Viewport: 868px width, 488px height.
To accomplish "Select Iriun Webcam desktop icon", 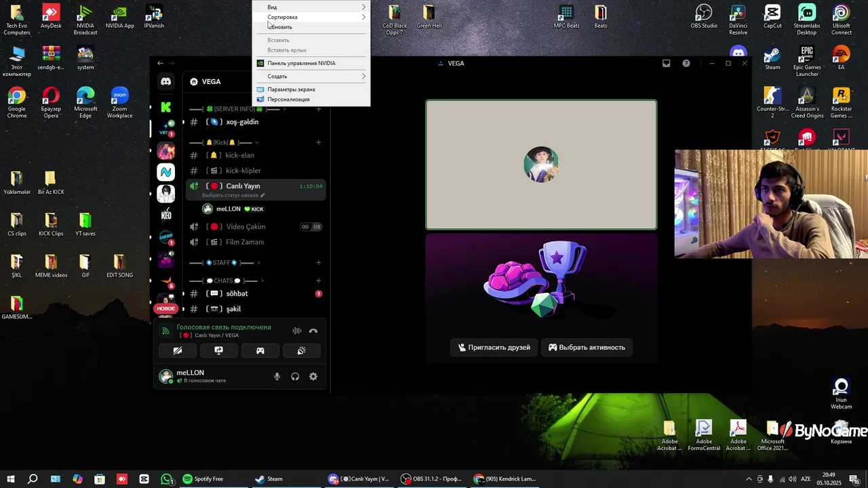I will click(842, 394).
